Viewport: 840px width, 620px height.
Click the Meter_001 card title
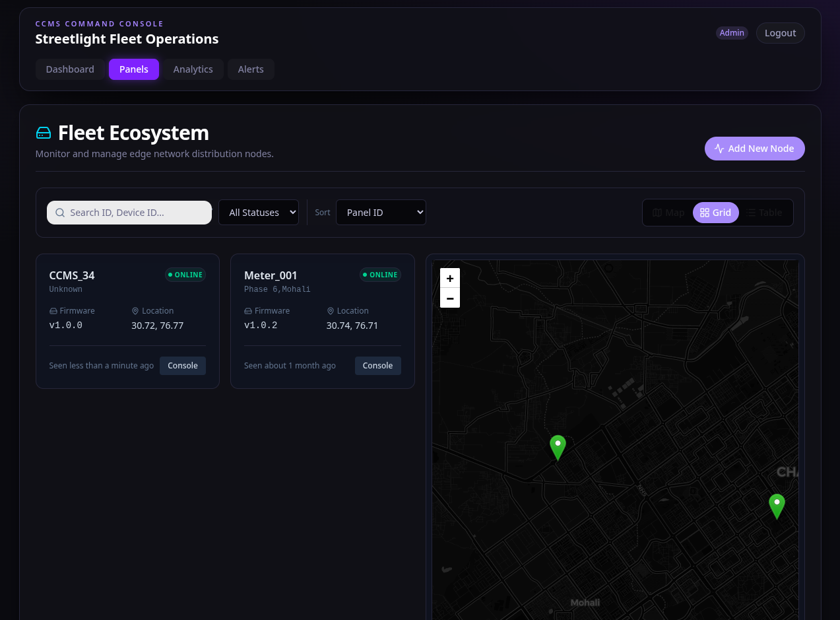click(x=271, y=275)
